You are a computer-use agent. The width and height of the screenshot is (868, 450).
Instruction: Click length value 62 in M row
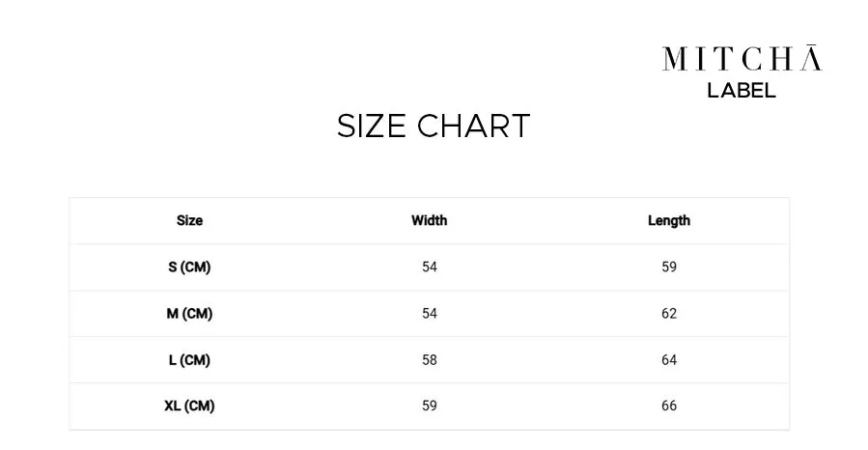669,313
